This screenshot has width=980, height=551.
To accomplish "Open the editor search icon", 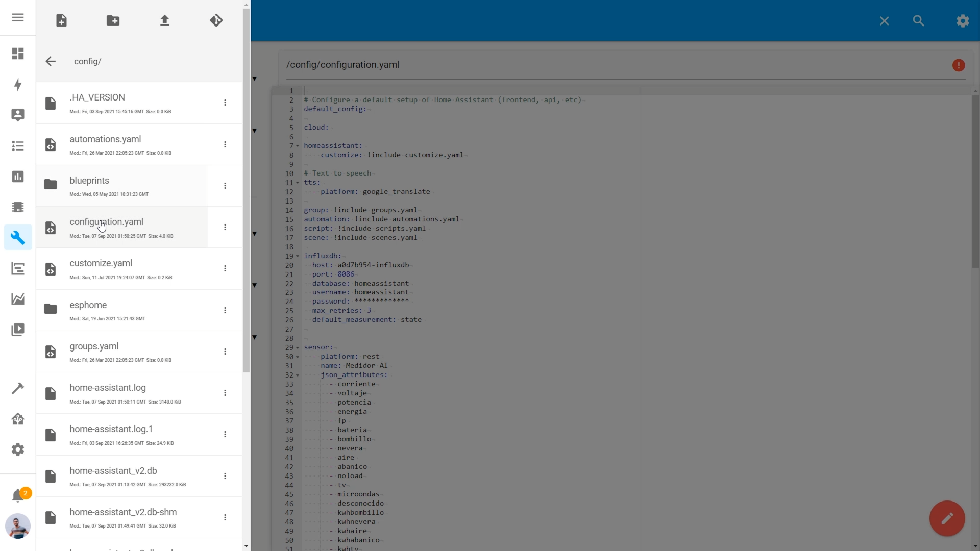I will [x=918, y=21].
